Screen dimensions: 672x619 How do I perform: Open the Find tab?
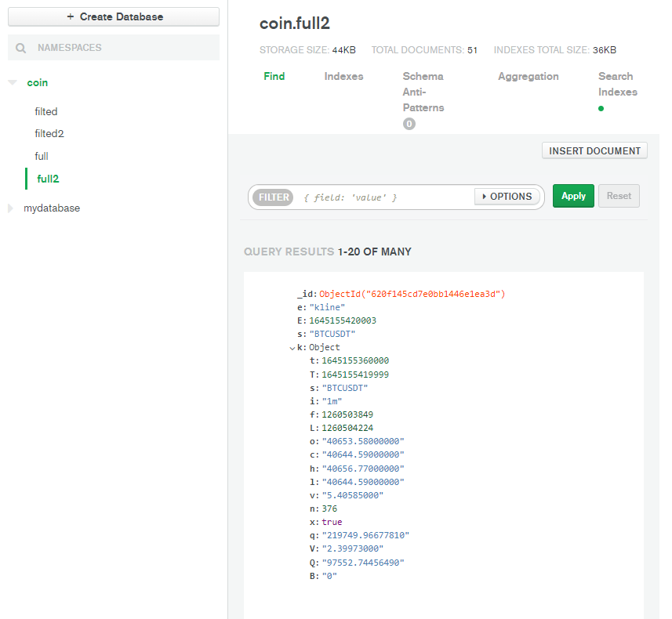click(x=274, y=76)
